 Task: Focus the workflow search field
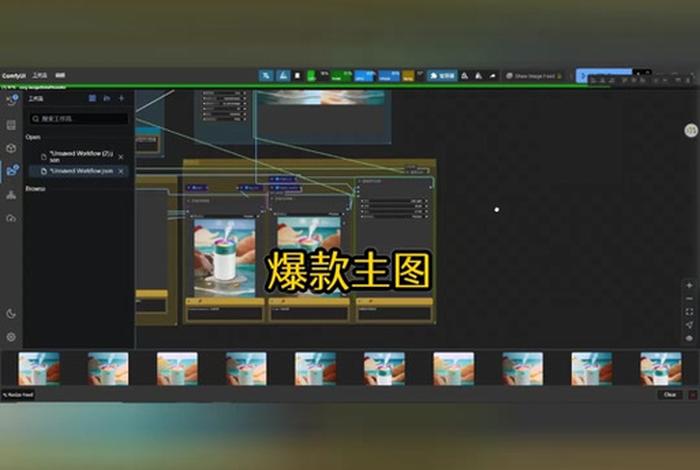click(79, 119)
